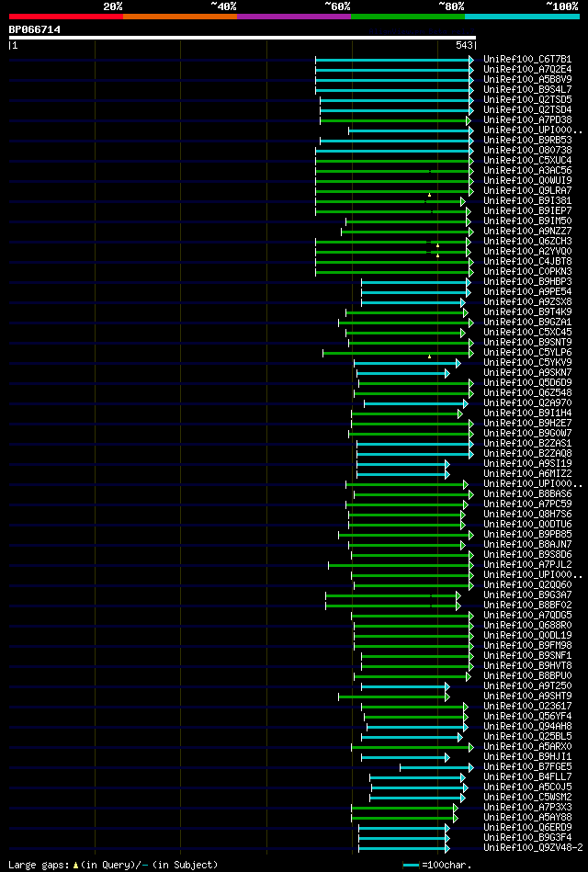This screenshot has height=872, width=588.
Task: Open hit UniRef100_Q2TSD5
Action: click(x=527, y=99)
